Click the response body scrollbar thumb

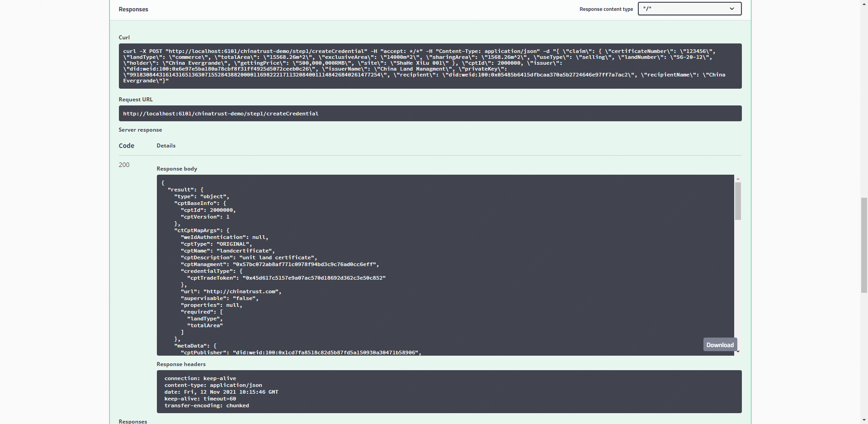[x=738, y=201]
